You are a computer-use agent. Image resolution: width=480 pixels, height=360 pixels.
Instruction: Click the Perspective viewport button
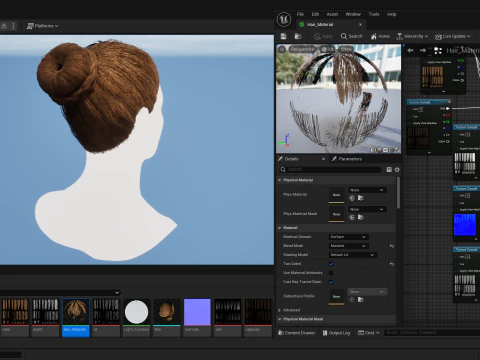point(302,49)
